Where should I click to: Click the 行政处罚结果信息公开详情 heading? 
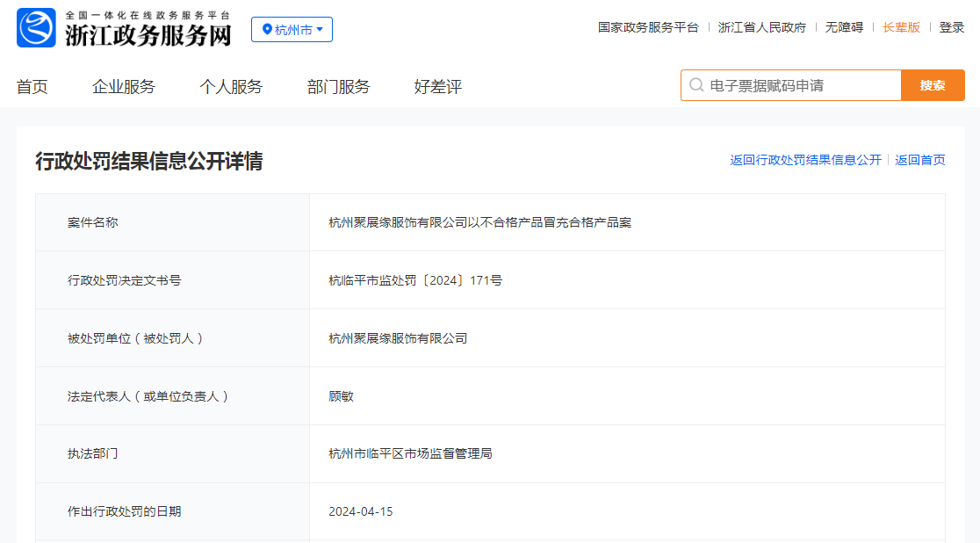click(x=148, y=162)
